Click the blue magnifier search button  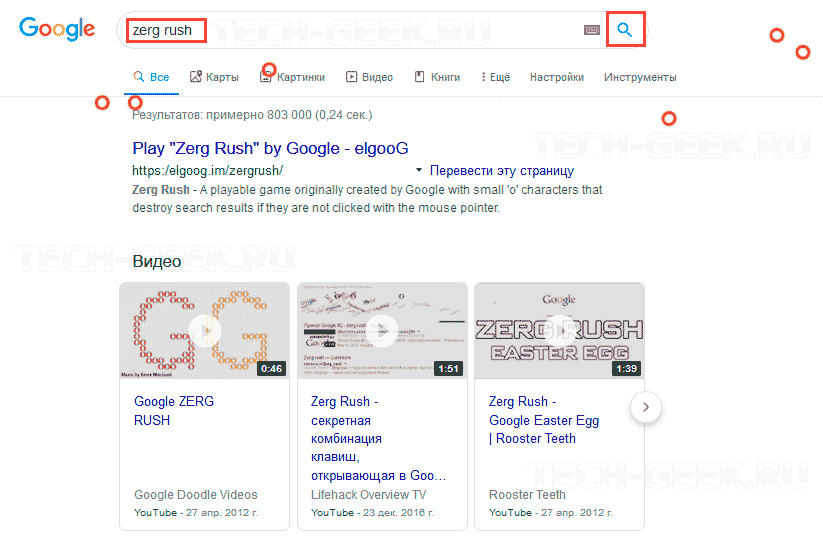pos(625,31)
